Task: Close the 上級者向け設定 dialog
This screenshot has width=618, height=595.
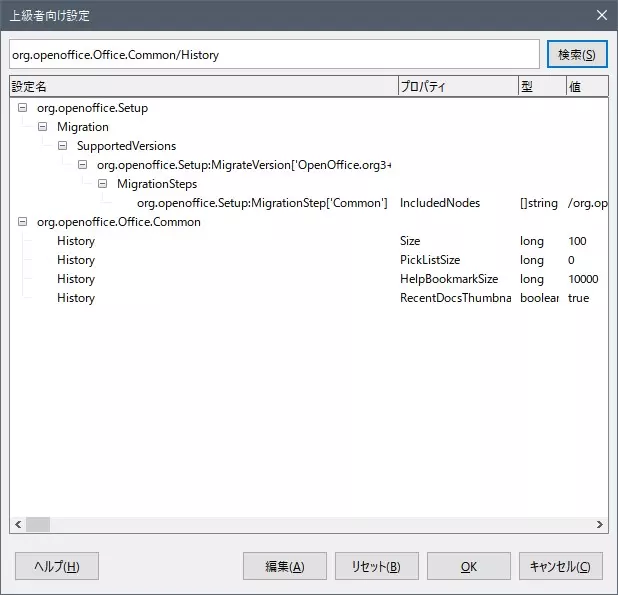Action: [x=600, y=15]
